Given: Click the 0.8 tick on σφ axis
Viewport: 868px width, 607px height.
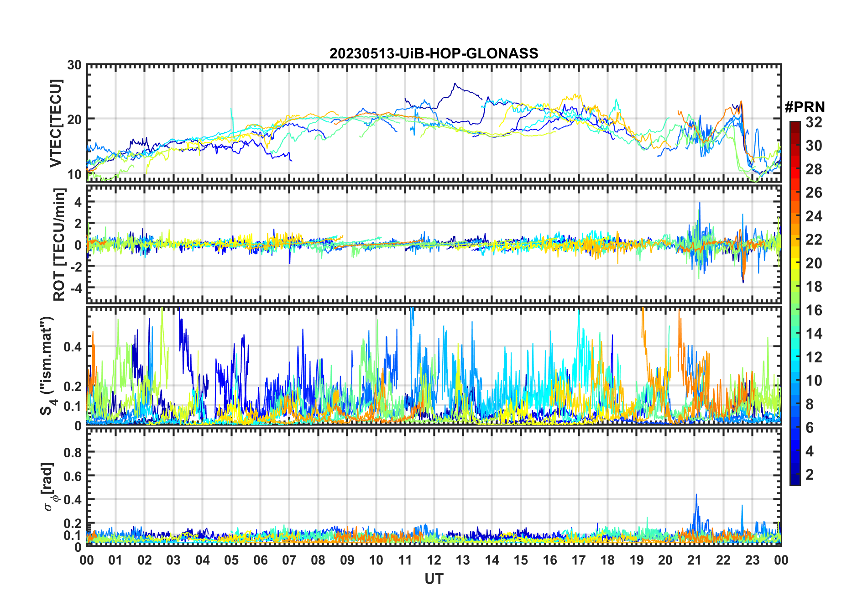Looking at the screenshot, I should coord(73,452).
